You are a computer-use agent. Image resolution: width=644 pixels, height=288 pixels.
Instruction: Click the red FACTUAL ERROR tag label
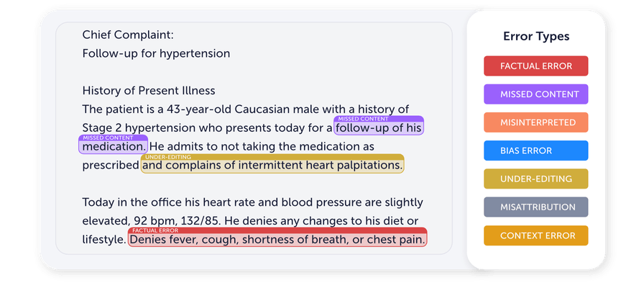(155, 230)
